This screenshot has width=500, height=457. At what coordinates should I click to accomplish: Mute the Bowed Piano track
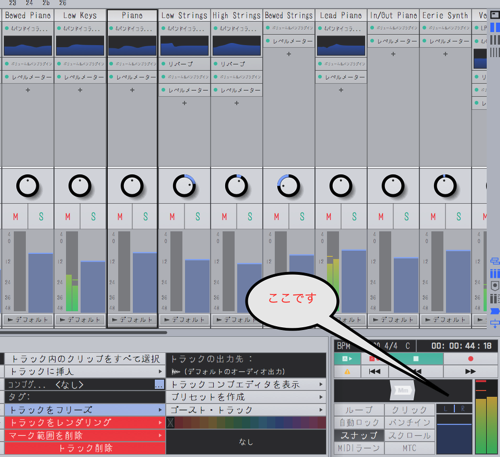[x=15, y=217]
